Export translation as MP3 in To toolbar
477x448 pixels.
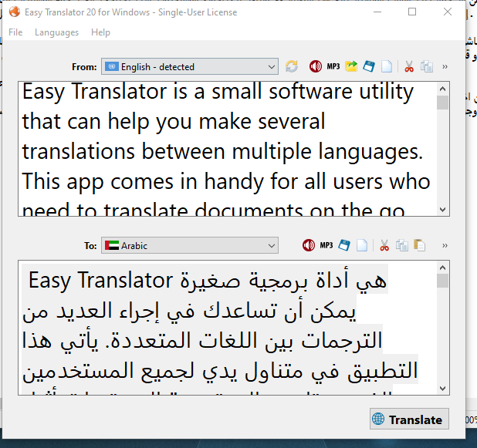coord(326,245)
